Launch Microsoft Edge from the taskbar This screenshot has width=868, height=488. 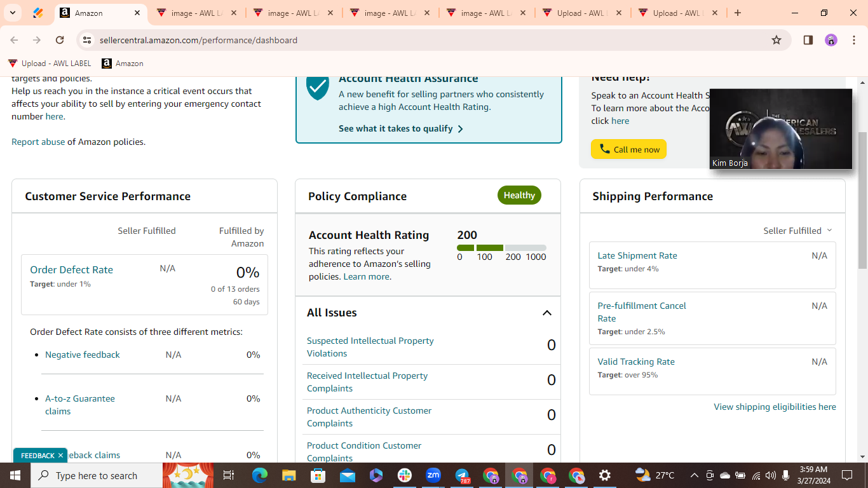260,475
